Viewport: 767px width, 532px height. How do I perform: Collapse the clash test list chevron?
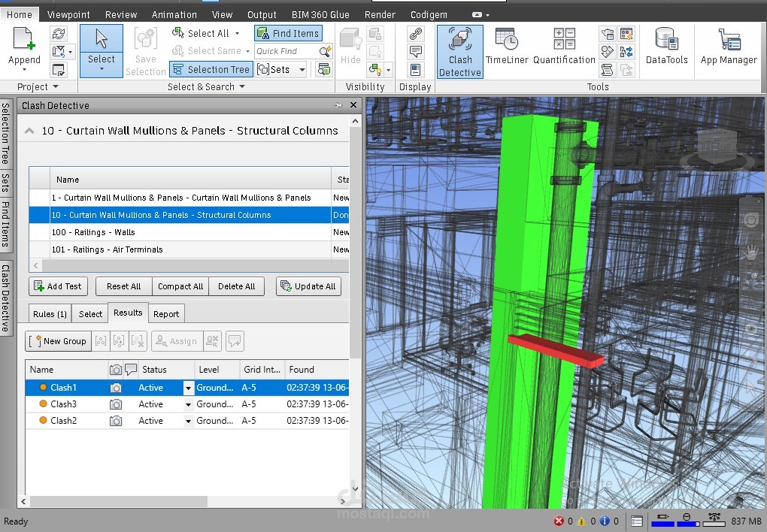tap(29, 131)
